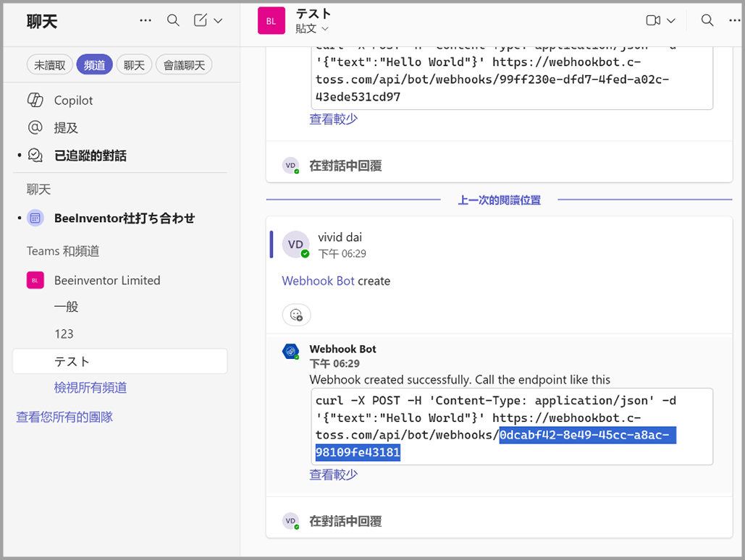Expand the 貼文 dropdown under channel name
This screenshot has width=745, height=560.
click(x=312, y=28)
